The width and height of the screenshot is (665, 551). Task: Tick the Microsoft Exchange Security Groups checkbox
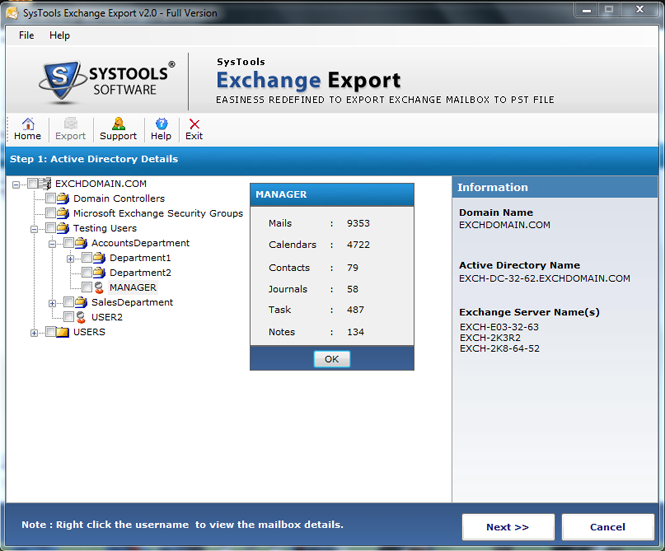point(50,213)
